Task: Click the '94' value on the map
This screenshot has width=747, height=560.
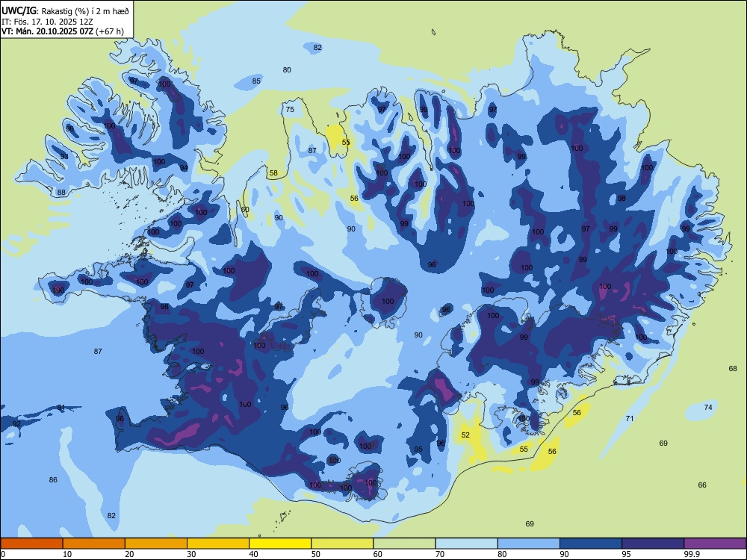Action: 184,167
